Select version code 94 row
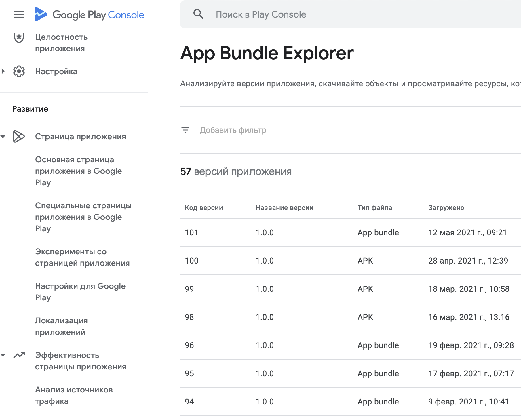521x420 pixels. pos(351,402)
